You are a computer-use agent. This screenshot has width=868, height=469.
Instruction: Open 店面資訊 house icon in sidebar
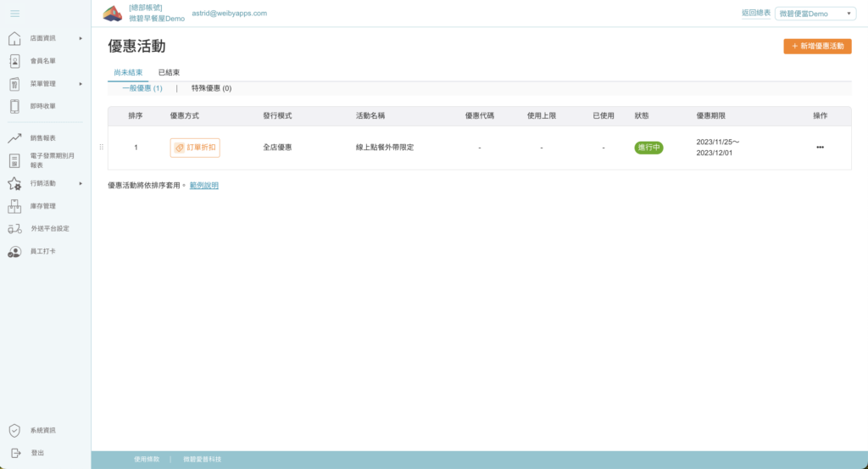pos(14,38)
